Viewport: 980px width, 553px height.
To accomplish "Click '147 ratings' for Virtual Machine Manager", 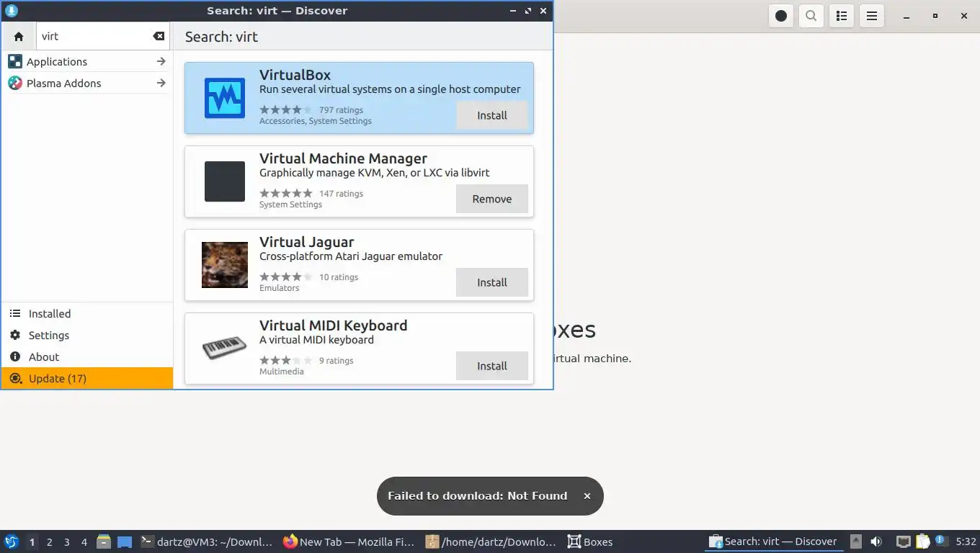I will [x=341, y=194].
